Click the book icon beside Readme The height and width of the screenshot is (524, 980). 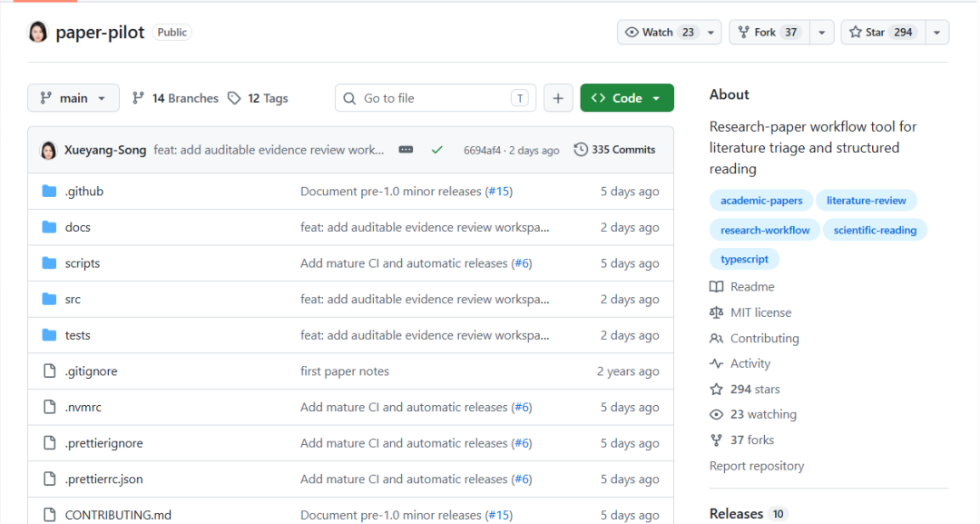coord(716,287)
